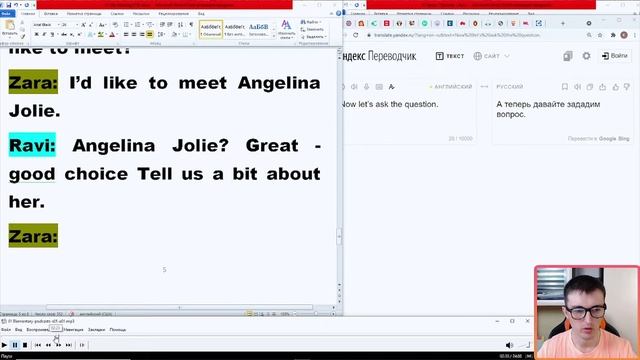Viewport: 640px width, 360px height.
Task: Copy the Russian translation
Action: (590, 87)
